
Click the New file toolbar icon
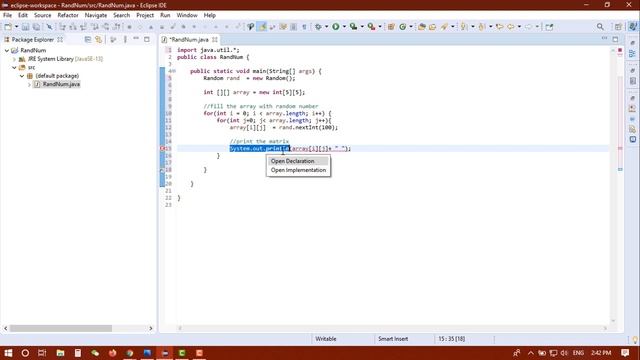point(8,27)
